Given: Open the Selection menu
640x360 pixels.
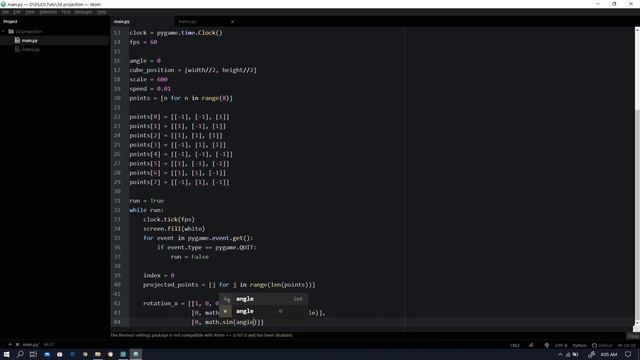Looking at the screenshot, I should coord(48,12).
